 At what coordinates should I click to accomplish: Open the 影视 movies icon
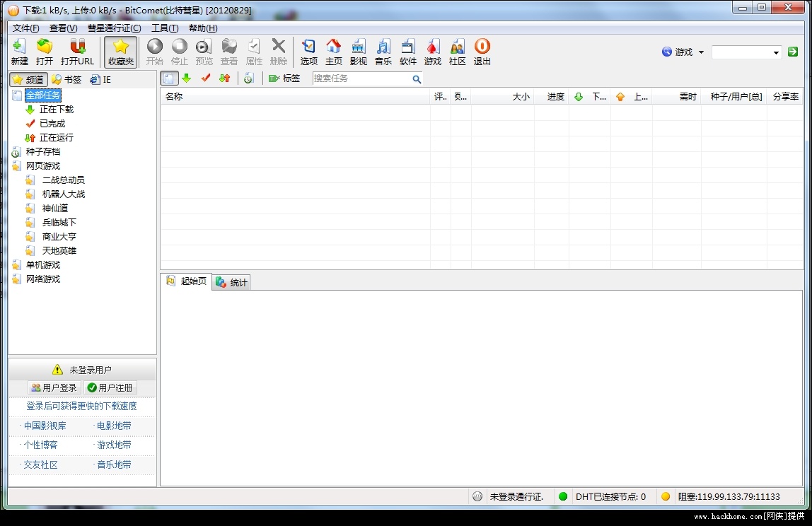pos(359,52)
